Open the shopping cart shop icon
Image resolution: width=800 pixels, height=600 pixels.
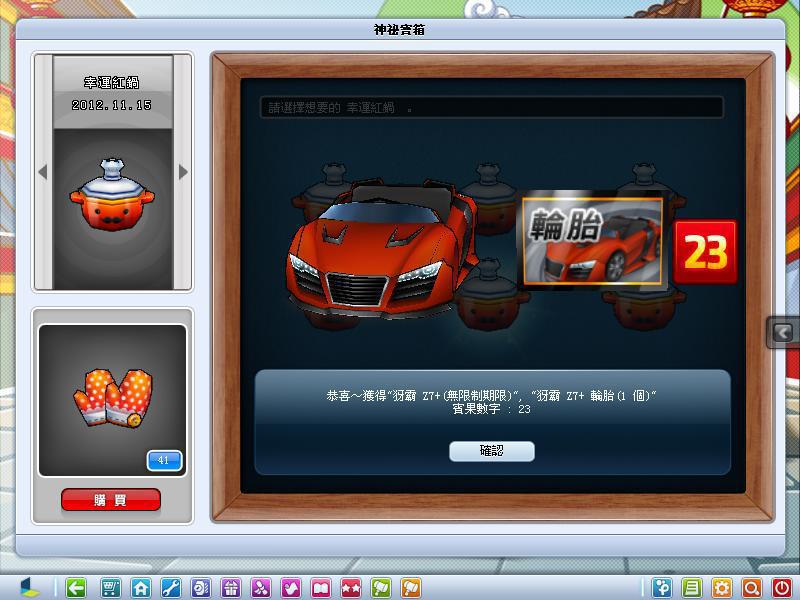[x=111, y=588]
